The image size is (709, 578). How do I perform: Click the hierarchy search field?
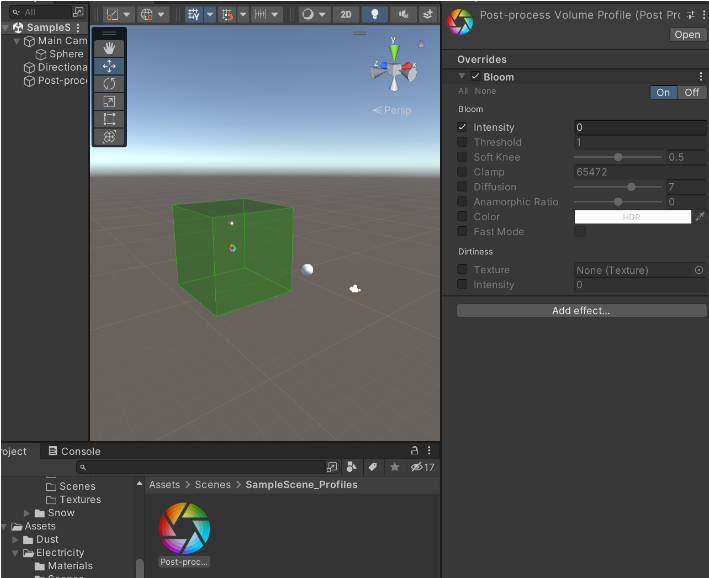coord(41,12)
